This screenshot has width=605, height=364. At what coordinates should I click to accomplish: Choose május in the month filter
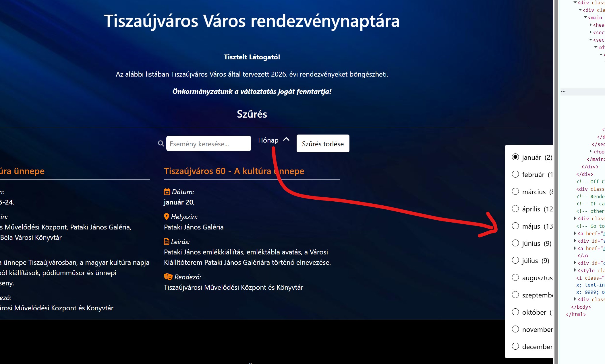[515, 226]
